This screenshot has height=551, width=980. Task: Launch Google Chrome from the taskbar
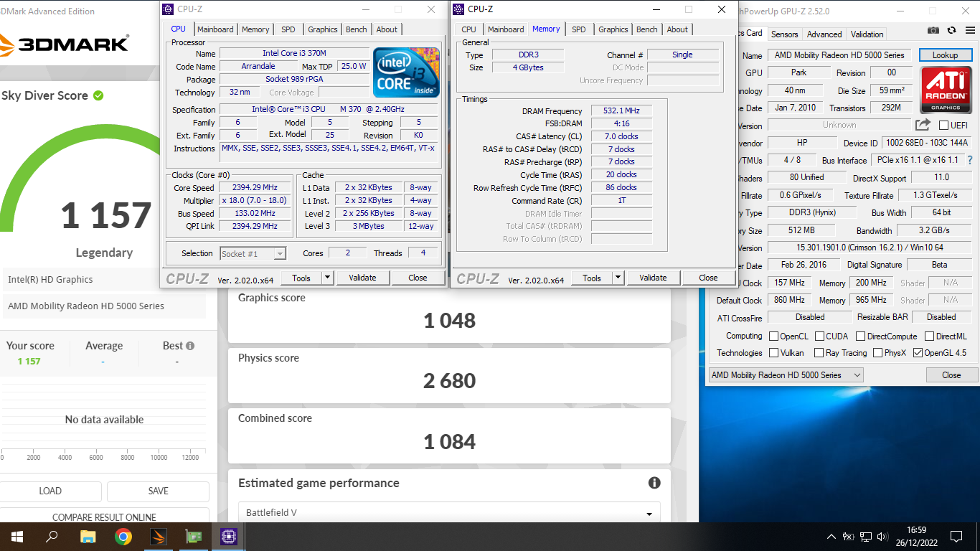(x=123, y=536)
